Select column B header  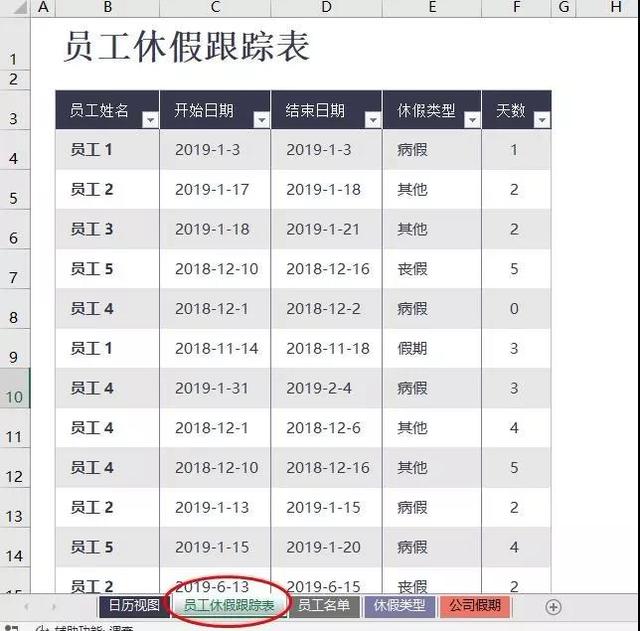tap(107, 7)
